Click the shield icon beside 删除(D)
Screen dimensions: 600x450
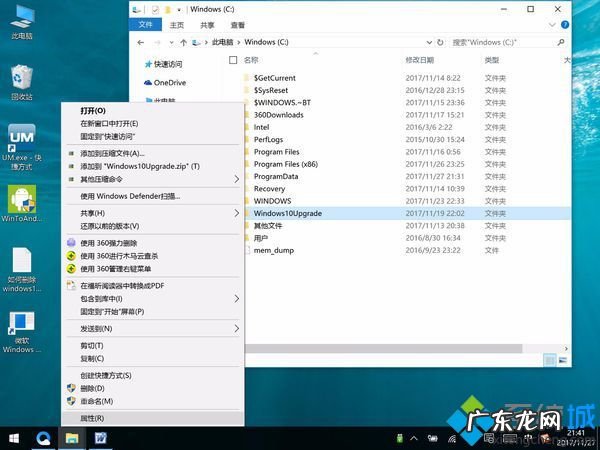pyautogui.click(x=71, y=388)
